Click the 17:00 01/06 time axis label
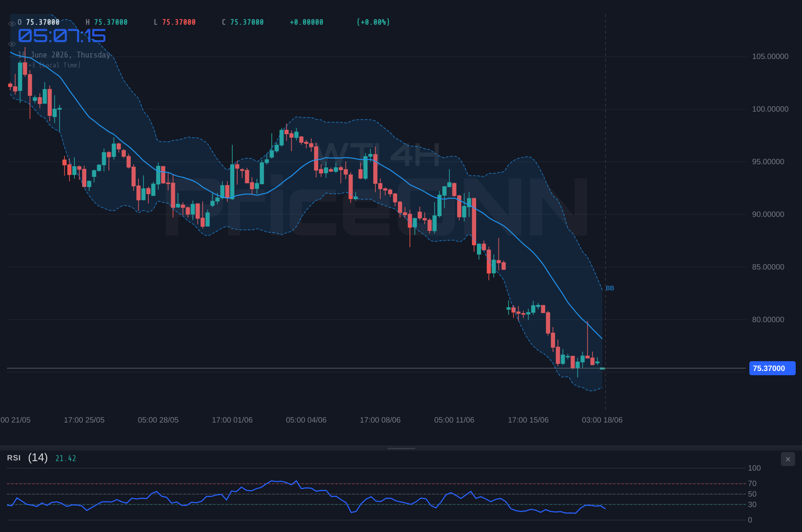 (232, 420)
